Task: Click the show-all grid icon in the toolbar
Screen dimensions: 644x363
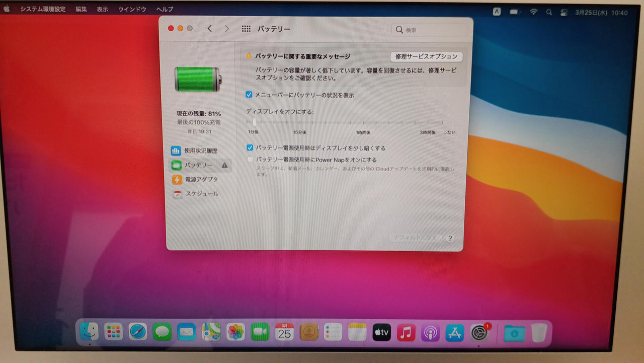Action: point(246,29)
